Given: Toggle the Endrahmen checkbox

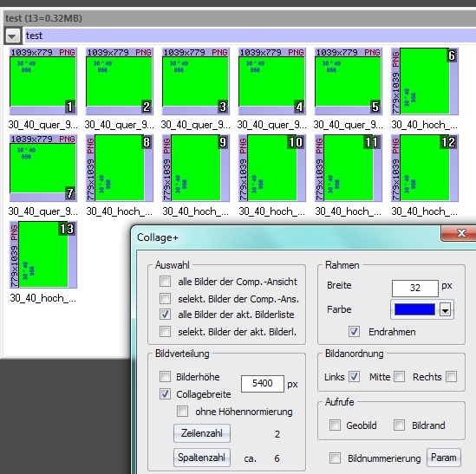Looking at the screenshot, I should pyautogui.click(x=354, y=331).
